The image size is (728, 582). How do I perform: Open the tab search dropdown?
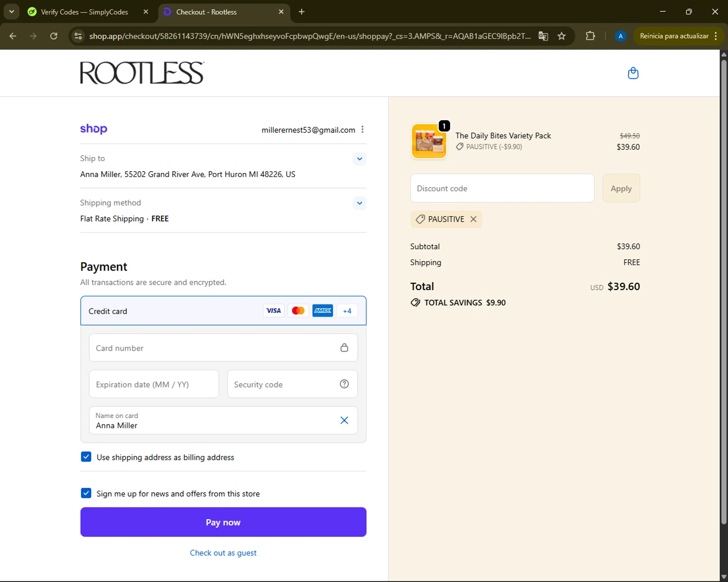11,12
